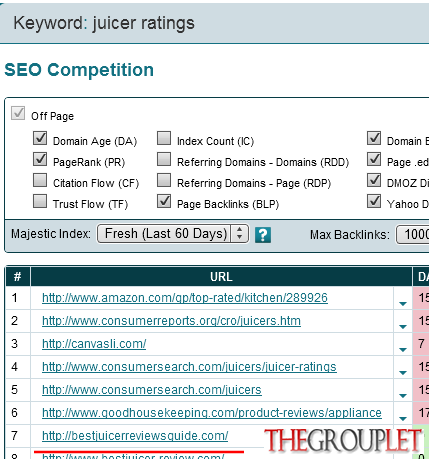Toggle the checkbox beside Page .ed option
Screen dimensions: 429x459
point(374,159)
